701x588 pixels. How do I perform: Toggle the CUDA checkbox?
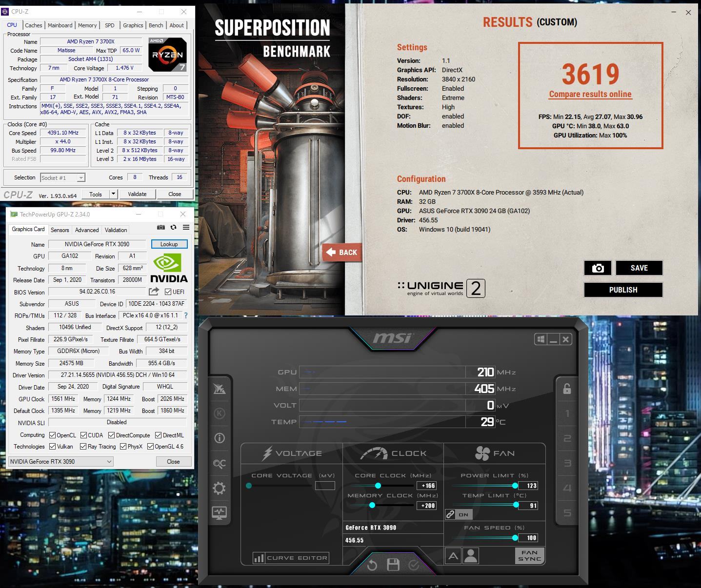point(83,435)
